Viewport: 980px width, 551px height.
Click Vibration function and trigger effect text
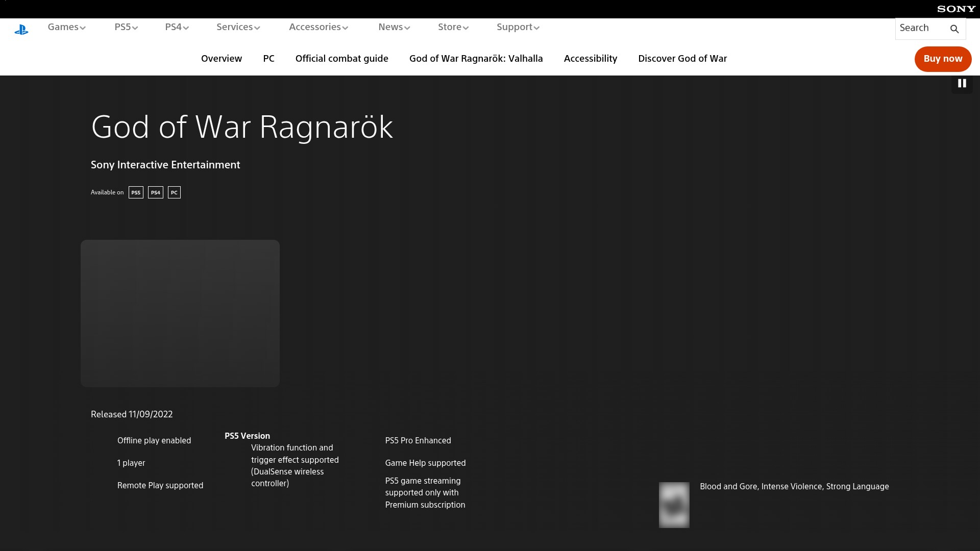point(295,465)
